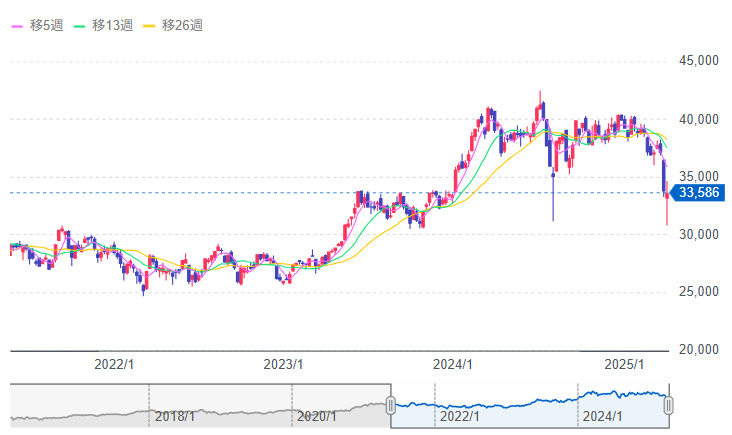The image size is (732, 435).
Task: Grab the left handle of the range navigator
Action: click(x=391, y=405)
